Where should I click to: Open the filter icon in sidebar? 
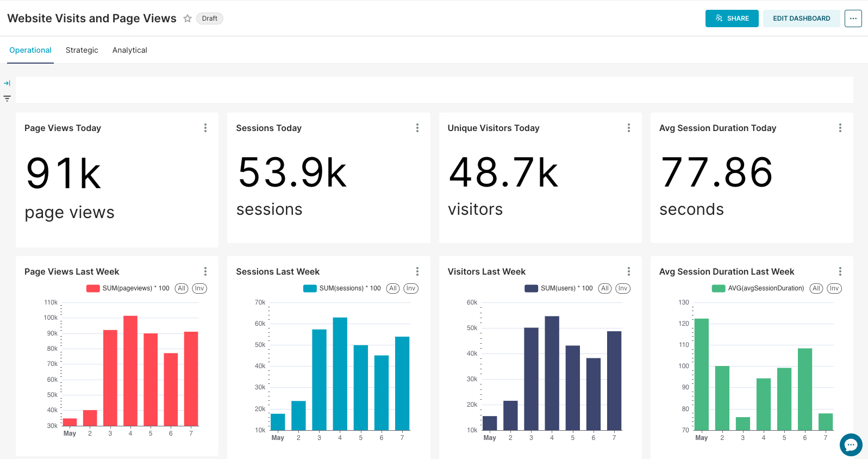coord(7,98)
